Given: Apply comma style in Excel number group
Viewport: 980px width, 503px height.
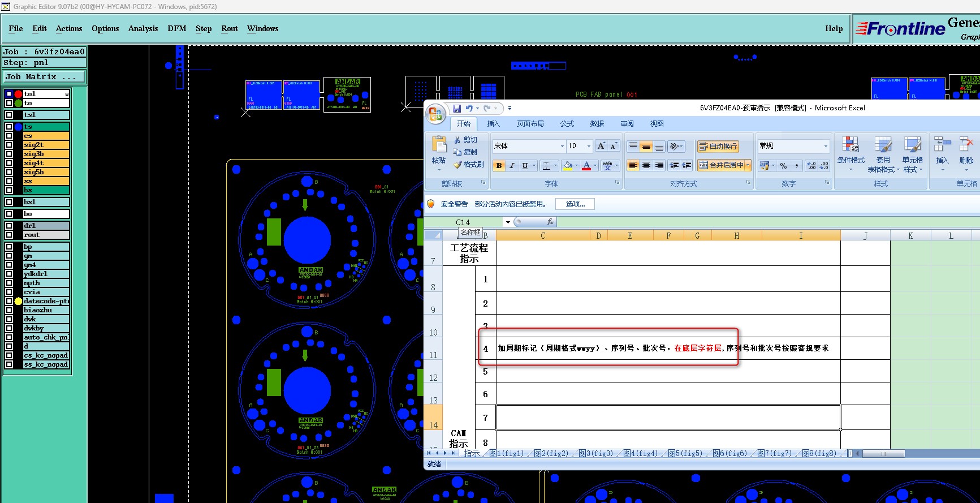Looking at the screenshot, I should pos(796,166).
